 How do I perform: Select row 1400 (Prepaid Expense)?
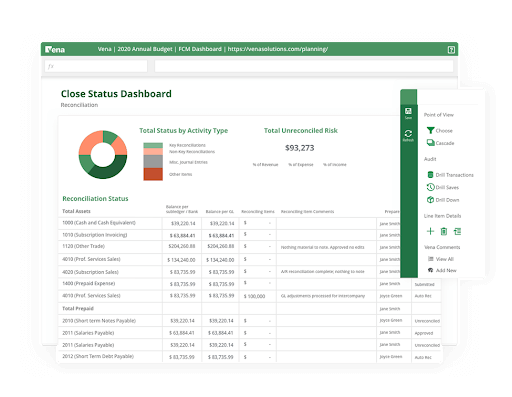click(89, 283)
